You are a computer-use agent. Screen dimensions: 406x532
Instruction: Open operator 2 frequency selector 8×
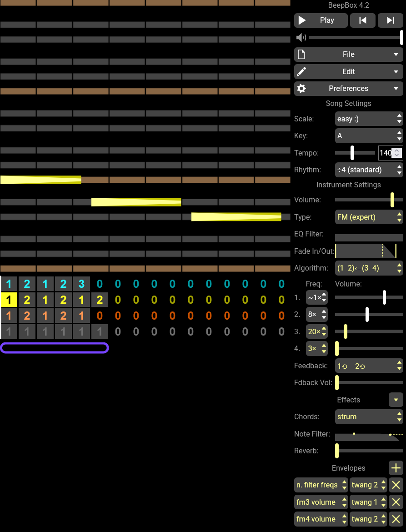point(317,315)
